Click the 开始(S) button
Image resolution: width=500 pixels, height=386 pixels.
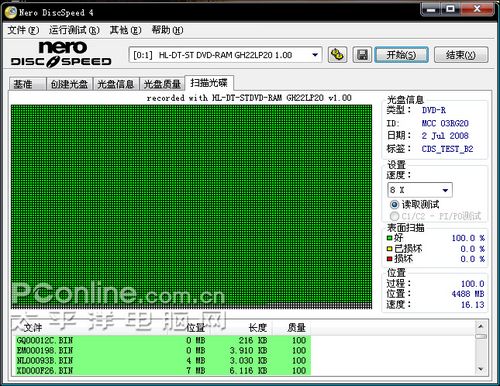pos(401,55)
